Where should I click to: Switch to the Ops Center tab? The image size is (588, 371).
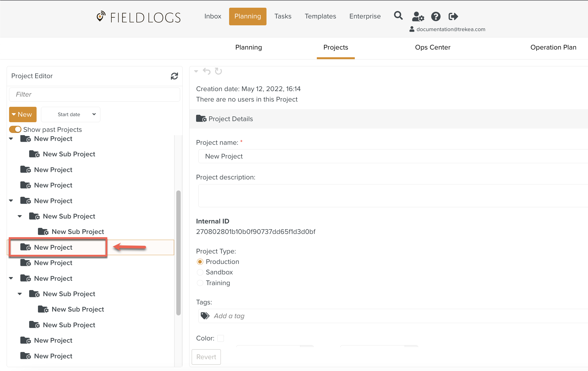point(432,47)
